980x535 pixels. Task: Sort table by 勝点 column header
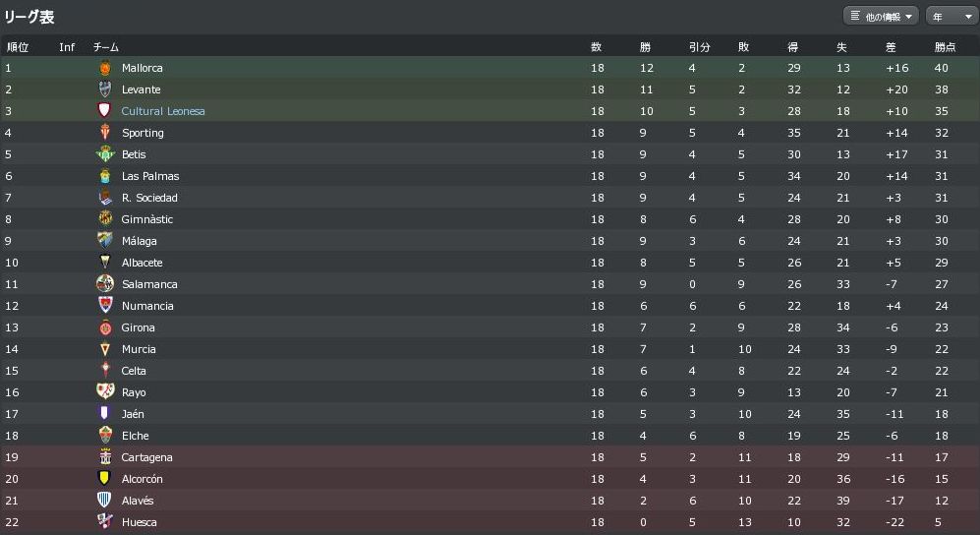pos(945,47)
